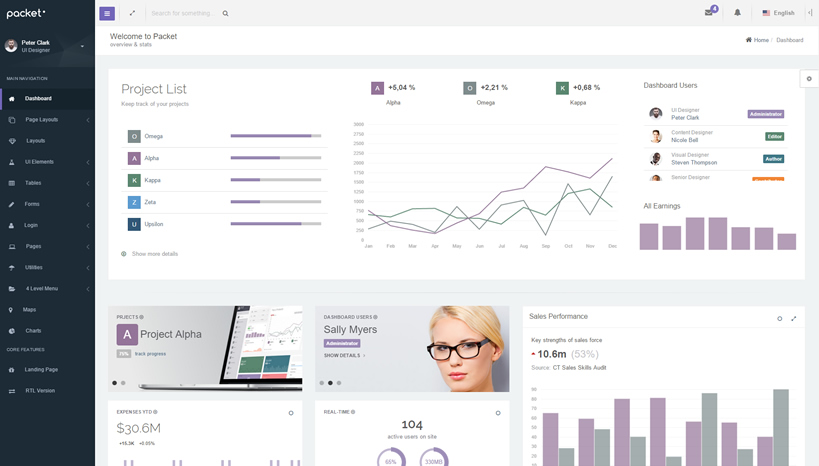Click Show more details under Project List

[x=154, y=254]
